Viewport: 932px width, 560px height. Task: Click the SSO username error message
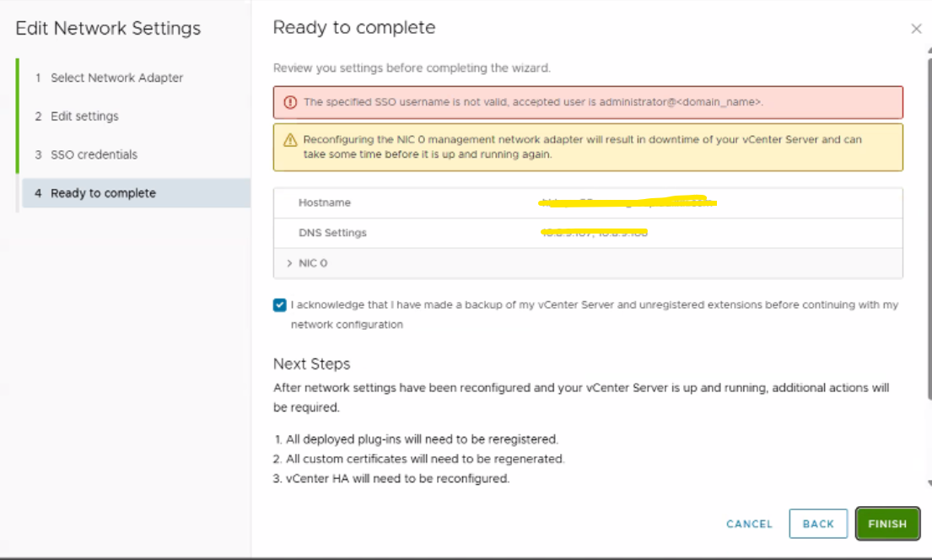coord(533,102)
